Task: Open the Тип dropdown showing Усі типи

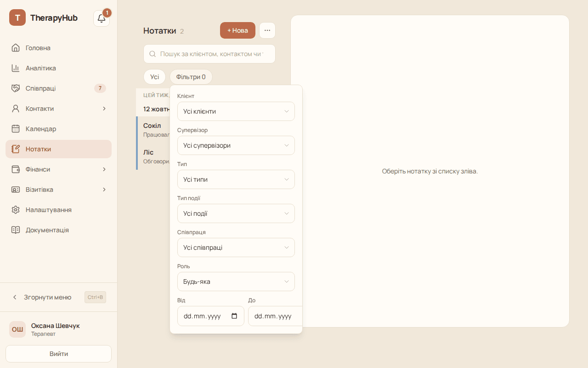Action: 236,179
